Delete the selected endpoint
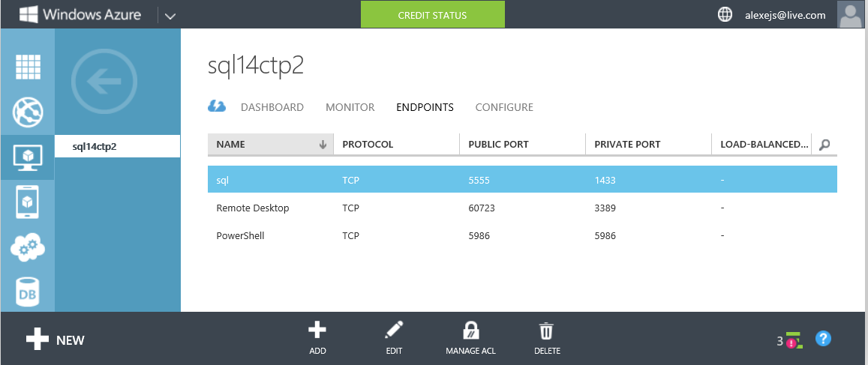This screenshot has height=365, width=868. (x=547, y=339)
